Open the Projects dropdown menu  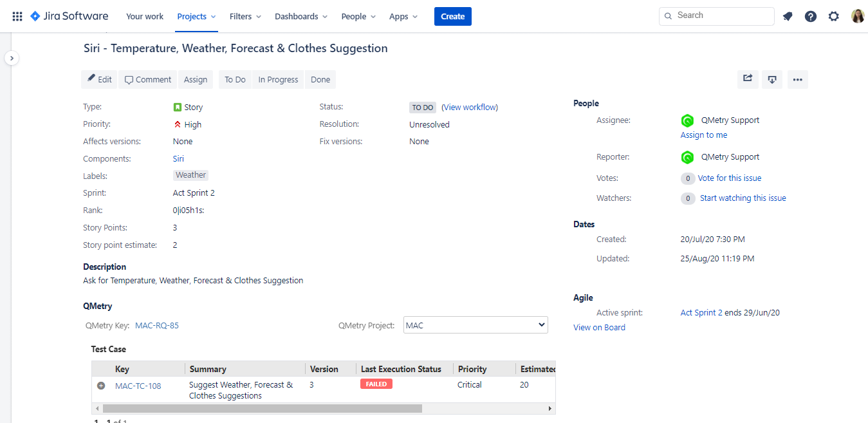point(196,16)
